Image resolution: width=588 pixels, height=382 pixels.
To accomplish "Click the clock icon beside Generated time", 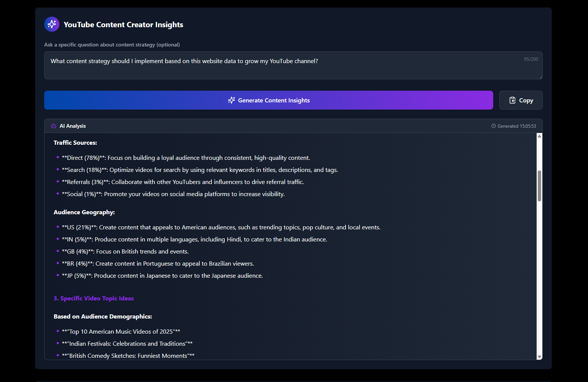I will (493, 126).
